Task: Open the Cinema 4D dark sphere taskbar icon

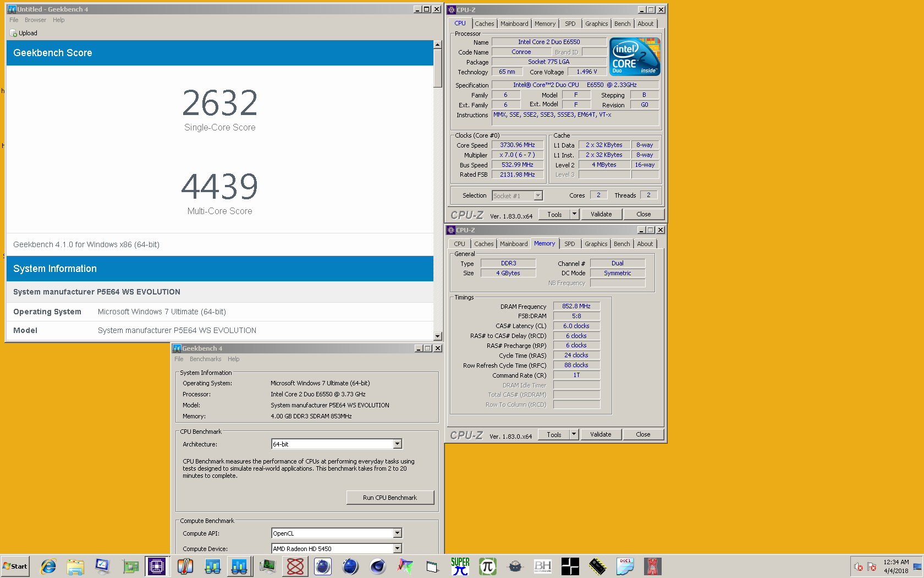Action: click(378, 566)
